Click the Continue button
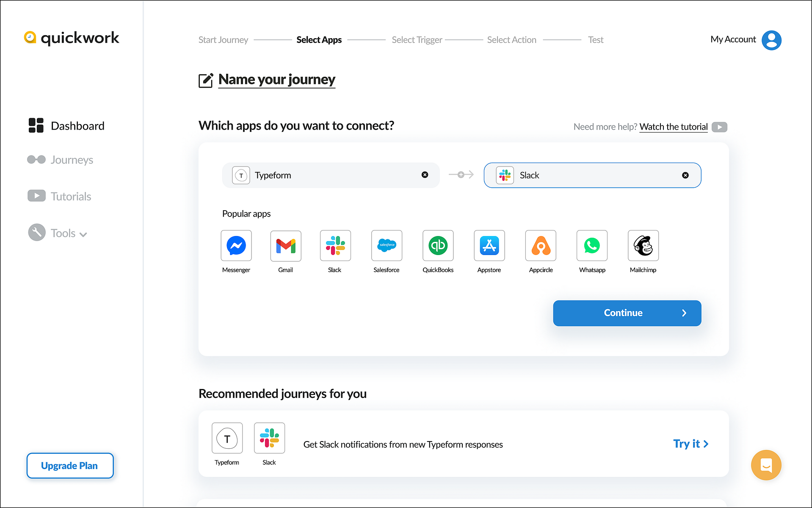Screen dimensions: 812x508 (x=627, y=313)
